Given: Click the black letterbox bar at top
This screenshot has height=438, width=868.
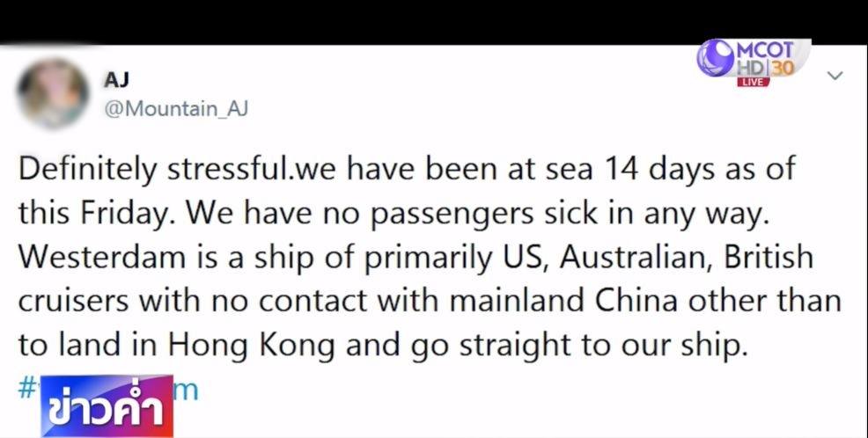Looking at the screenshot, I should click(352, 19).
